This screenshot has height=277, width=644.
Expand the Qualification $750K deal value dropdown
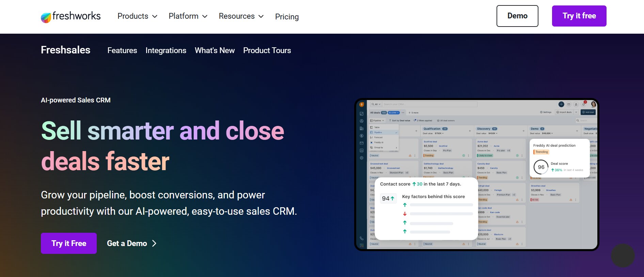coord(439,133)
